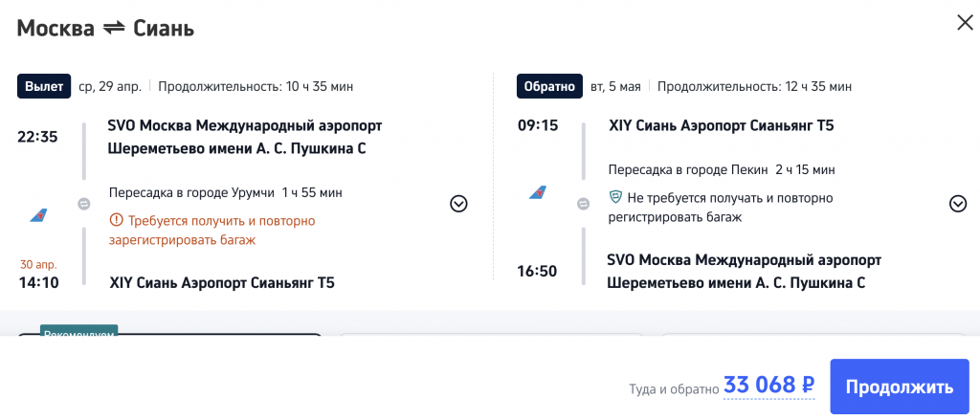The image size is (980, 420).
Task: Click the 33 068 ₽ round-trip price
Action: pyautogui.click(x=768, y=386)
